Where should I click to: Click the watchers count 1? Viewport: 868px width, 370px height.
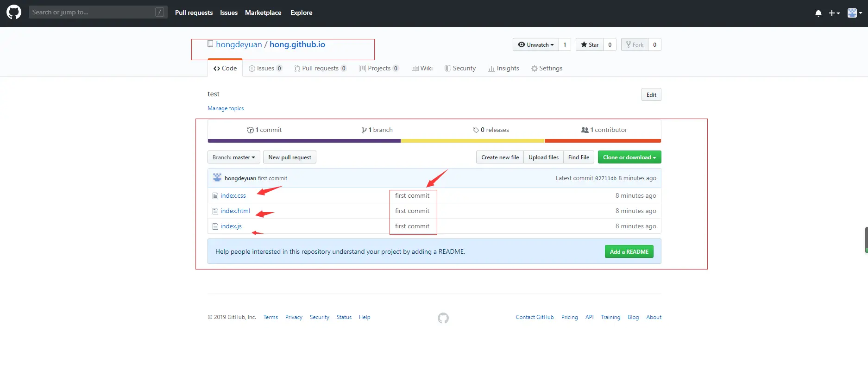pos(565,44)
